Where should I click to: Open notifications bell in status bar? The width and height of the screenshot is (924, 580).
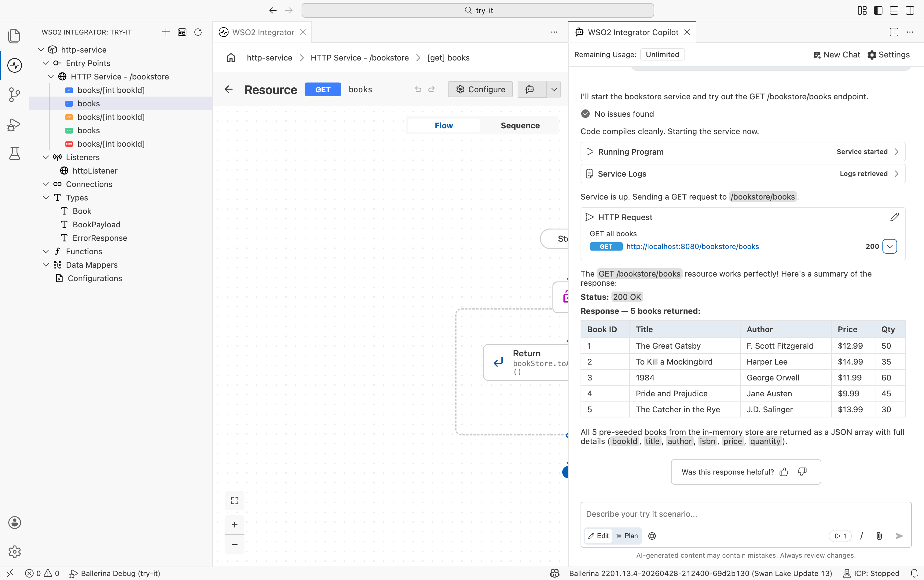point(915,574)
